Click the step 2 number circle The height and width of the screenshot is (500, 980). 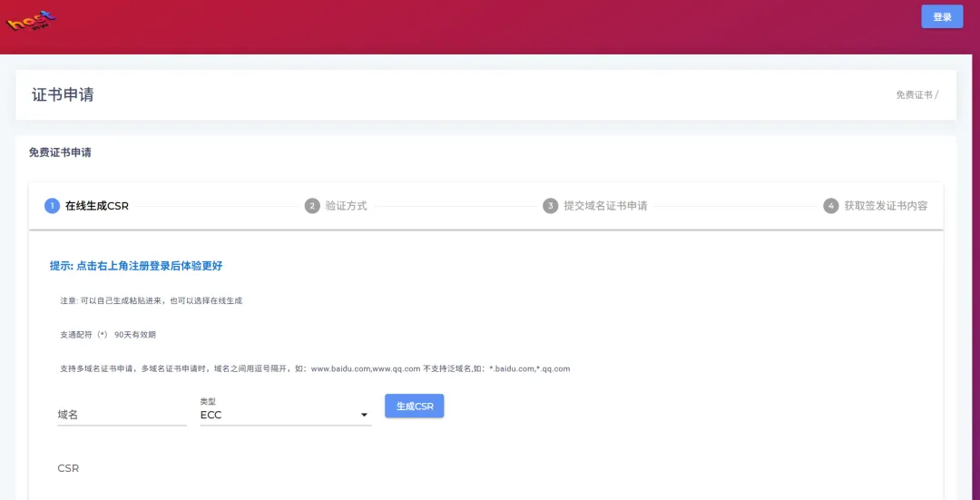point(312,206)
